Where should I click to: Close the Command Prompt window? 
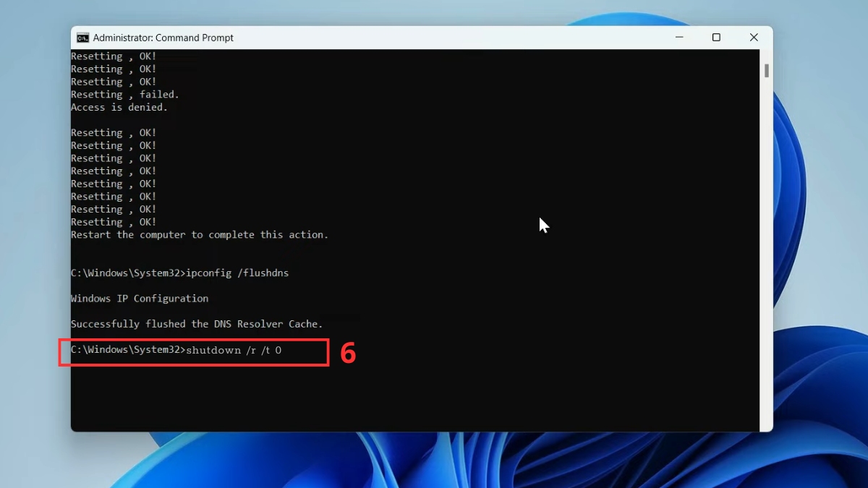pyautogui.click(x=754, y=37)
